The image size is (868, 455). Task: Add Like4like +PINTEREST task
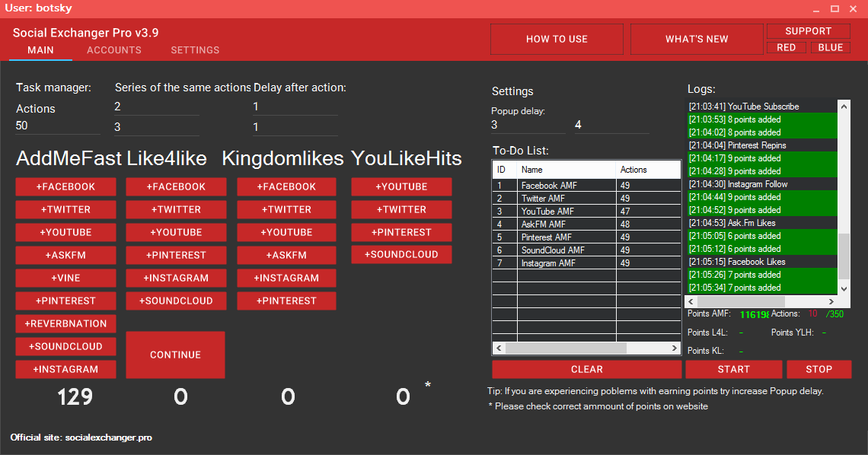click(176, 255)
